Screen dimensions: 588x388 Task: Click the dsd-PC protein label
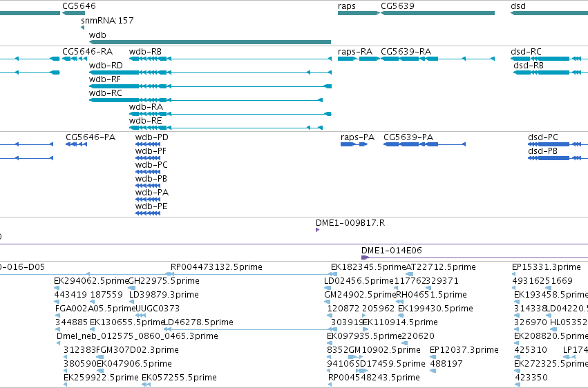point(543,137)
